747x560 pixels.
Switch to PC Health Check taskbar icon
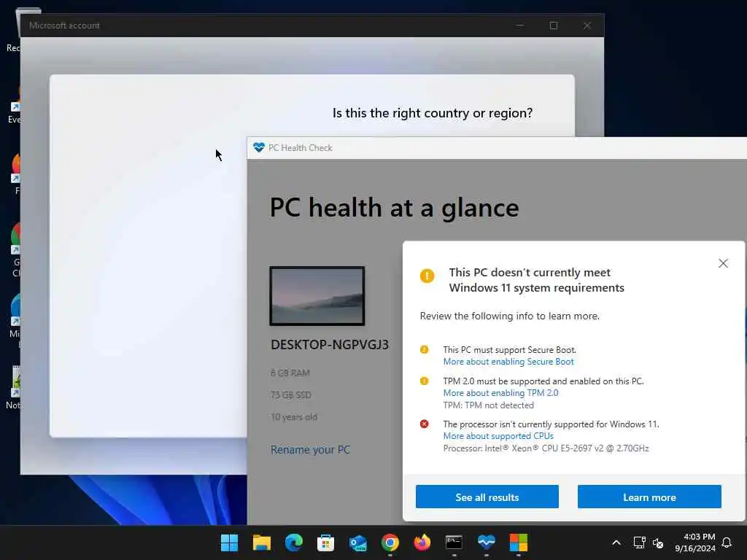point(487,542)
